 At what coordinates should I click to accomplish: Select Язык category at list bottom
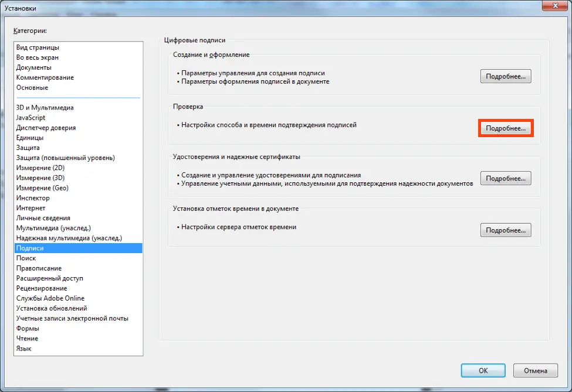pos(24,349)
